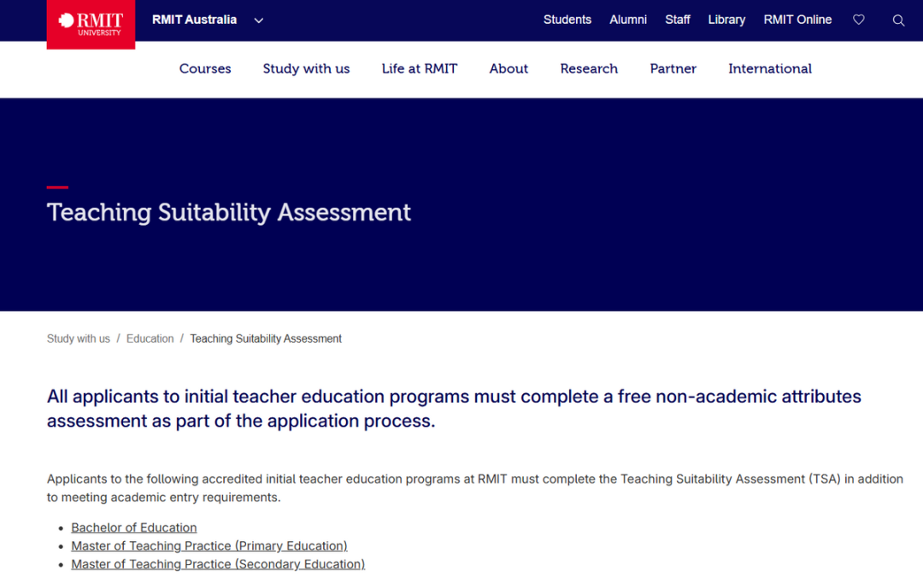
Task: Go to the Staff page link
Action: 678,20
